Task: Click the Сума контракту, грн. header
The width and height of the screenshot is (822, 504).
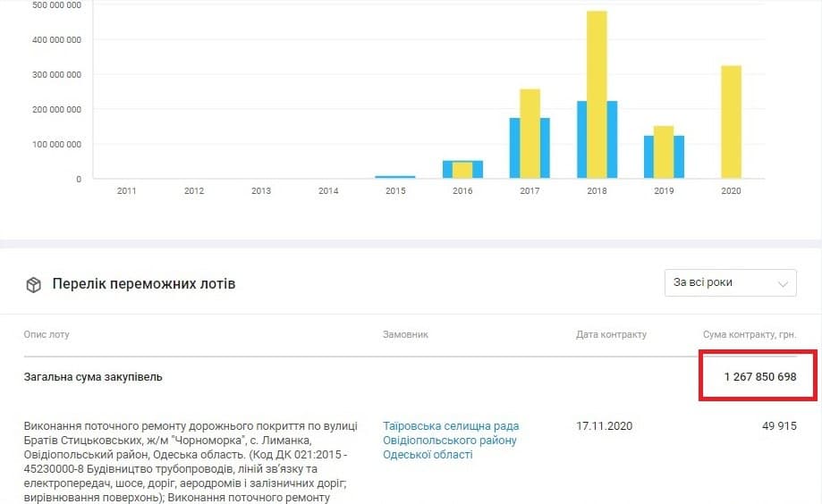Action: tap(750, 334)
